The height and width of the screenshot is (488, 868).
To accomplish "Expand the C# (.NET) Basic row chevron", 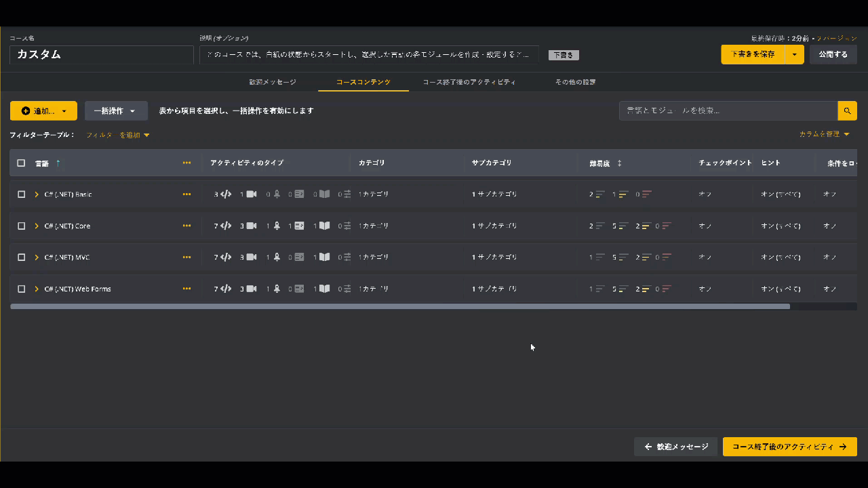I will (x=37, y=195).
